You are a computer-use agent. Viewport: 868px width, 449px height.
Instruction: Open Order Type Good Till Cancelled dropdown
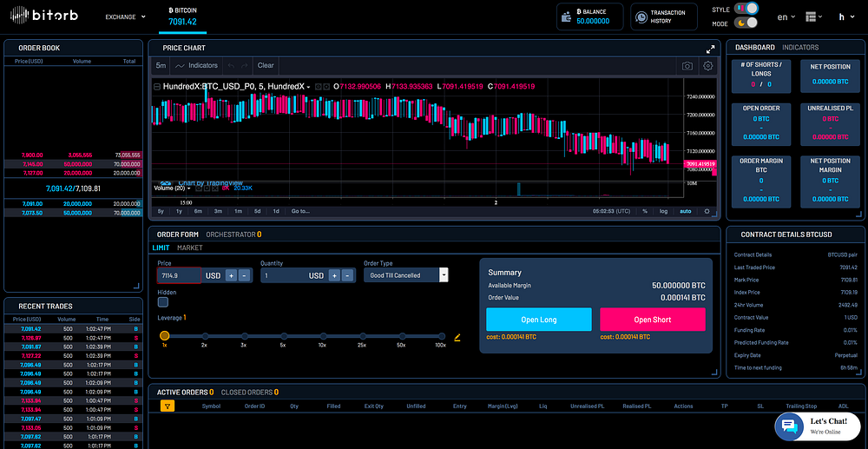[405, 275]
